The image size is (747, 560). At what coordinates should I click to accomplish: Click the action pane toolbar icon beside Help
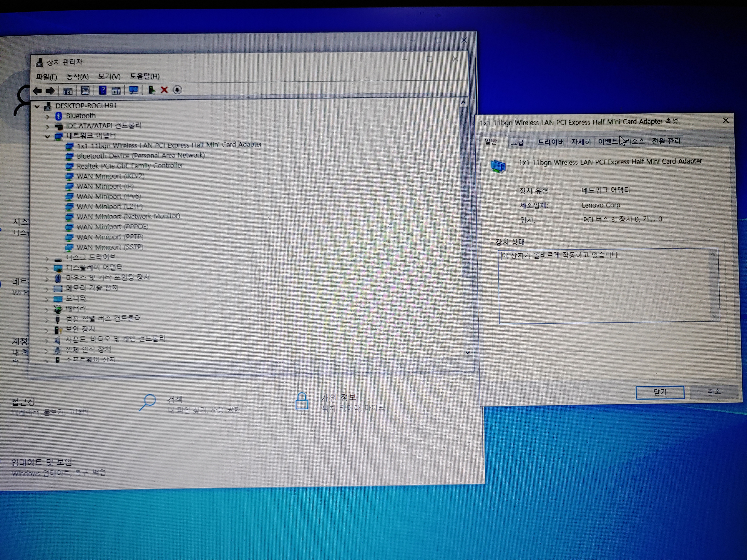[x=116, y=91]
